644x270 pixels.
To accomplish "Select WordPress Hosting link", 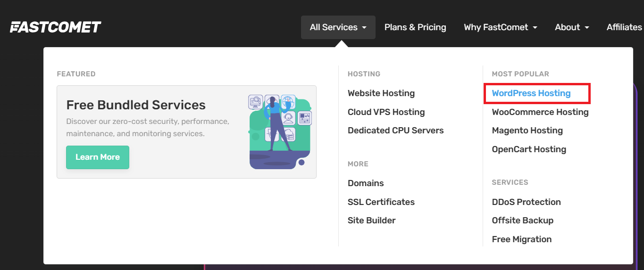I will click(531, 93).
